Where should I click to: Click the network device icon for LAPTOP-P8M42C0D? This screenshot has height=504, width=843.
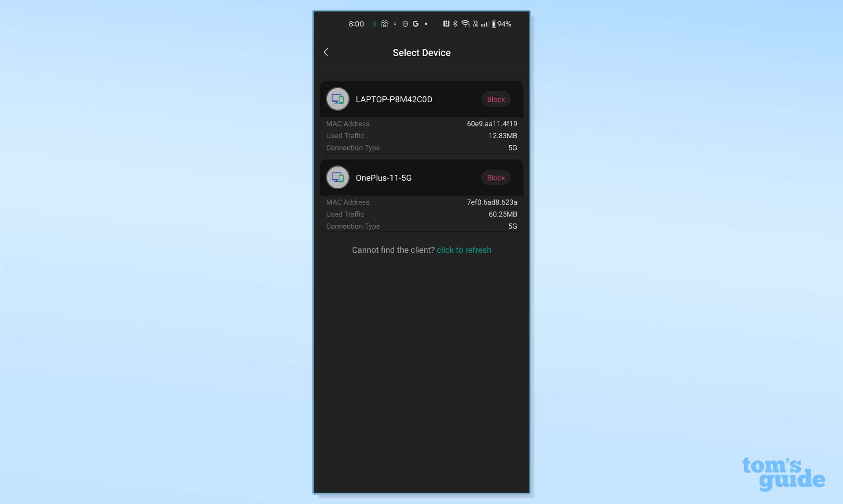337,99
